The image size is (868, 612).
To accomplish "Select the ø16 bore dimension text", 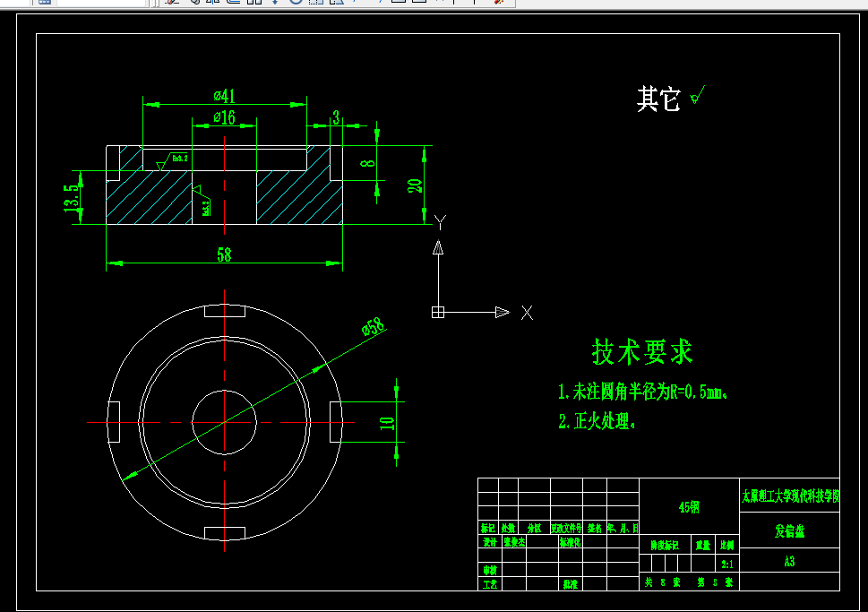I will (x=224, y=117).
